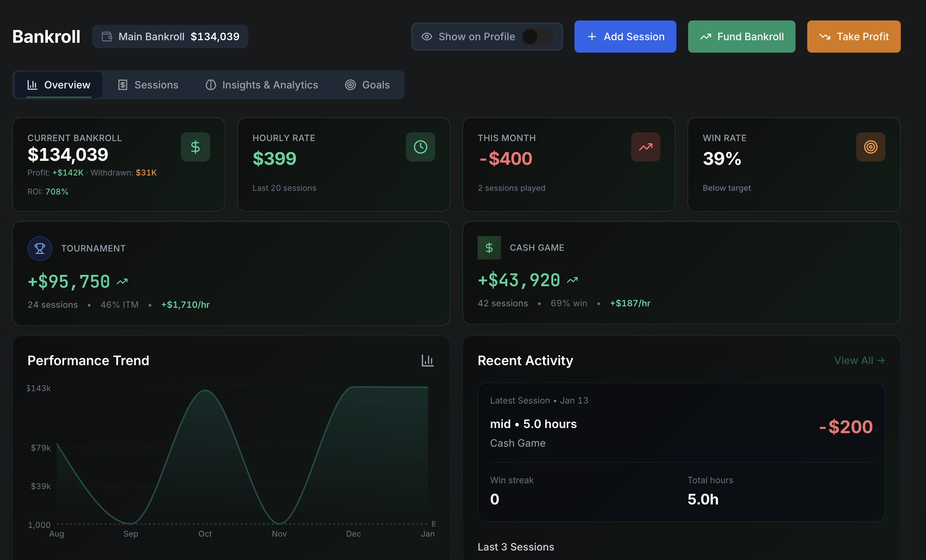The image size is (926, 560).
Task: Click the Tournament profit +$95,750 card
Action: [231, 273]
